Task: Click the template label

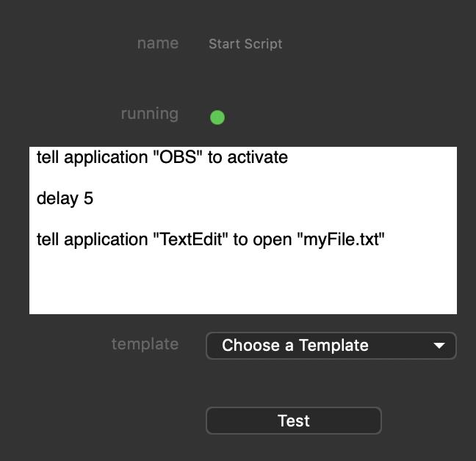Action: (145, 344)
